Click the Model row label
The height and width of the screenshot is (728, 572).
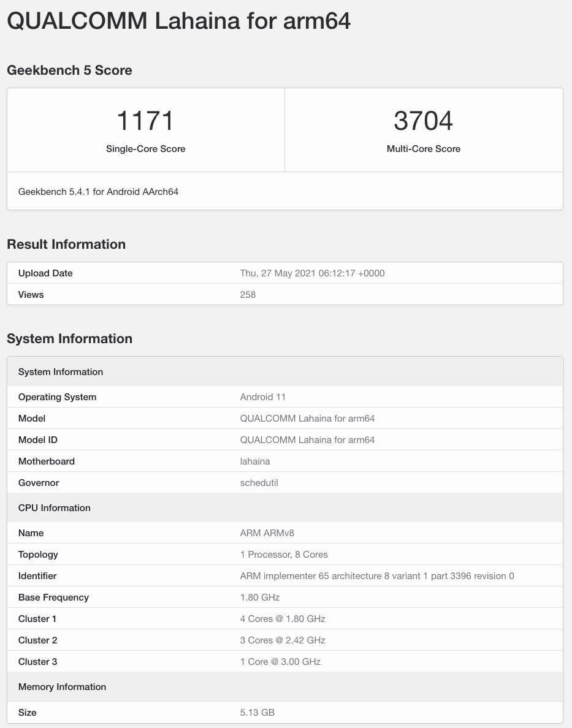[x=32, y=419]
